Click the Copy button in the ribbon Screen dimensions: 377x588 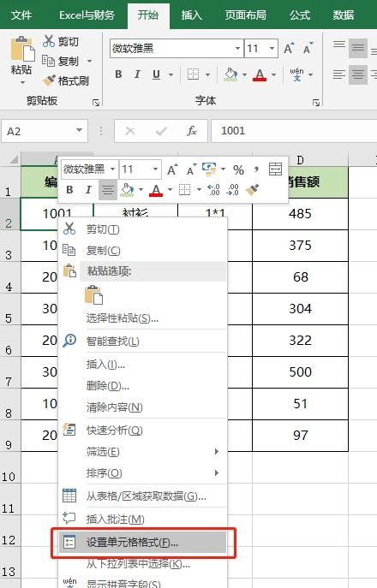[x=60, y=61]
